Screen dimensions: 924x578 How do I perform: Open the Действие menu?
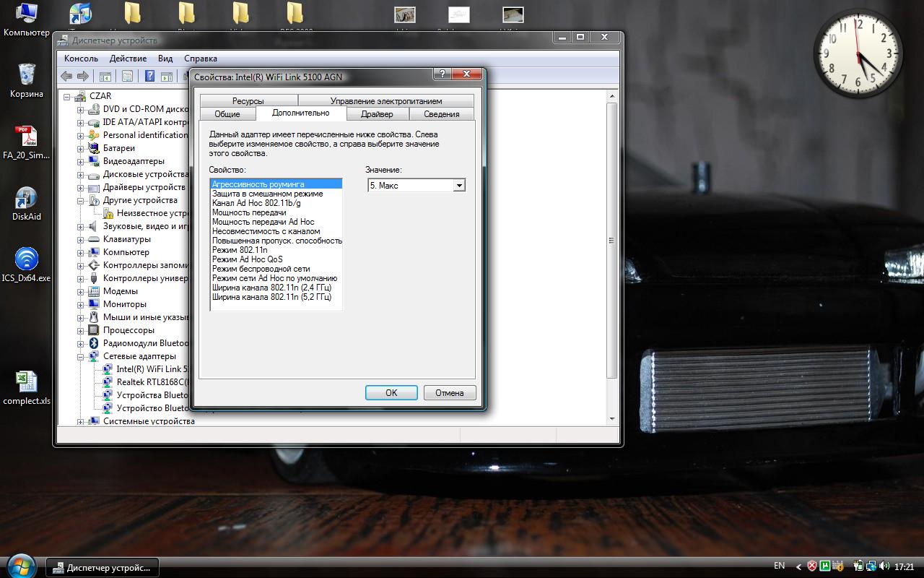tap(128, 59)
